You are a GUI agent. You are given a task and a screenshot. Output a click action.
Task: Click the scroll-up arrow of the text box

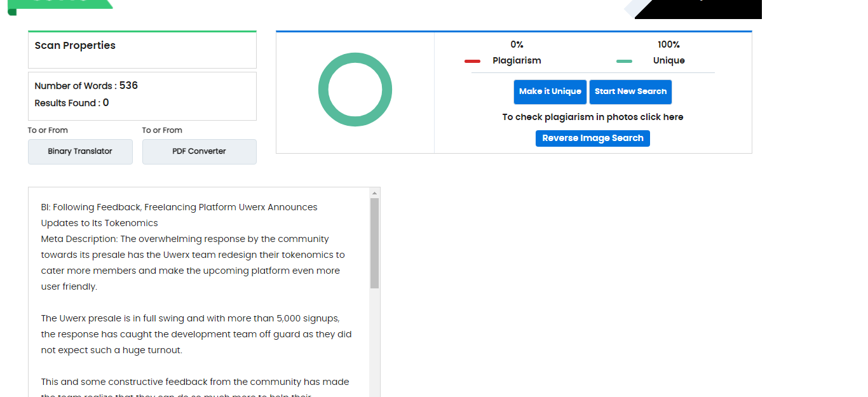tap(374, 192)
